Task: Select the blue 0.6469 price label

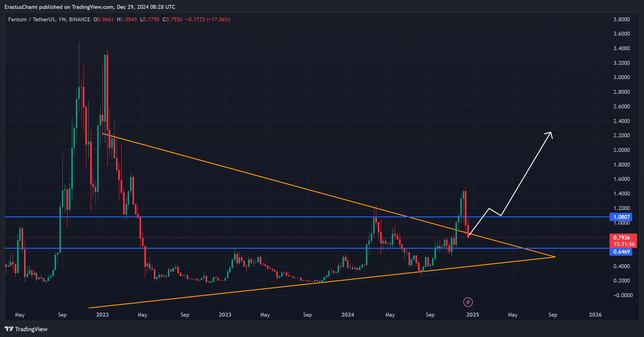Action: (621, 252)
